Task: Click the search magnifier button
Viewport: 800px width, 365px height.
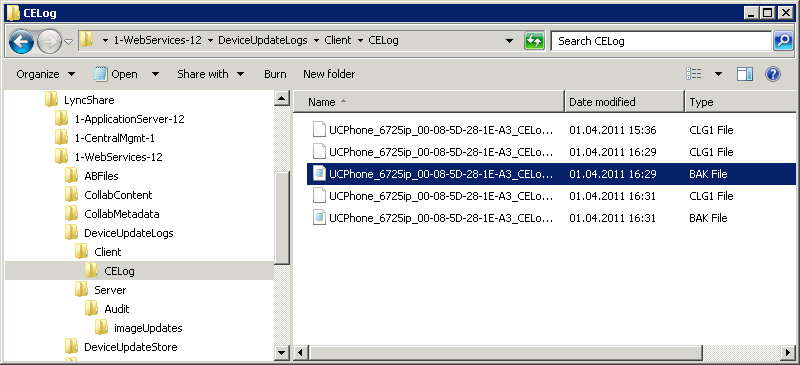Action: [783, 41]
